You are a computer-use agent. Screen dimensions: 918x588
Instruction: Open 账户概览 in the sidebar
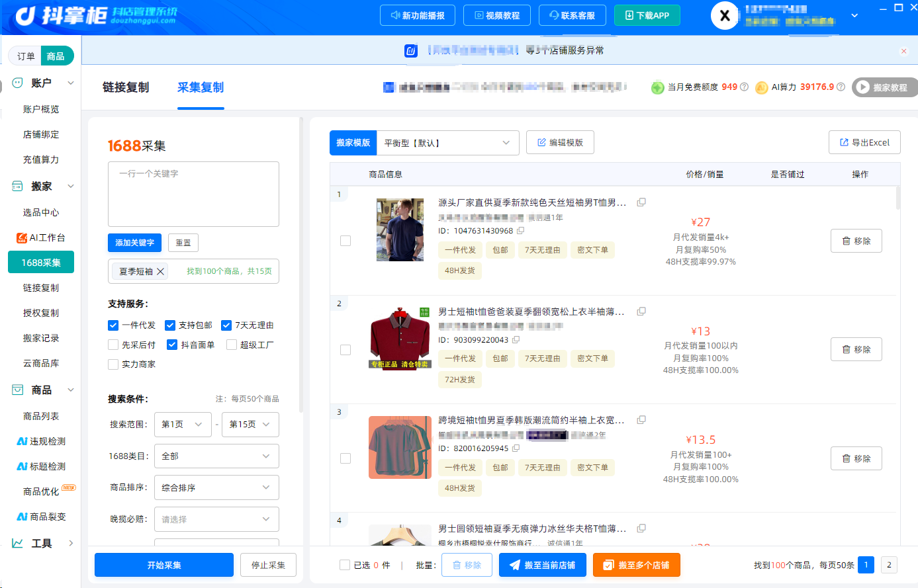point(41,109)
